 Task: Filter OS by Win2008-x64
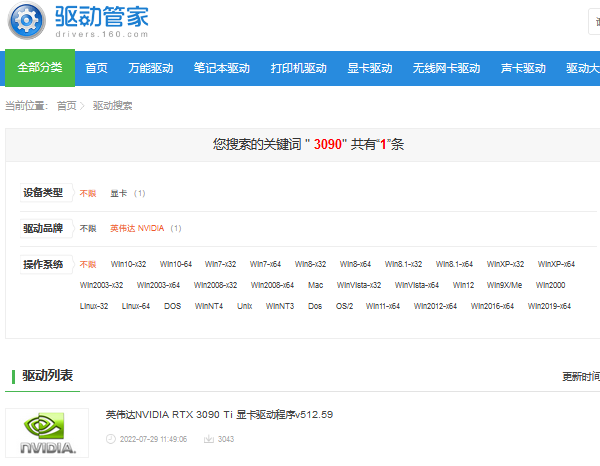point(272,285)
